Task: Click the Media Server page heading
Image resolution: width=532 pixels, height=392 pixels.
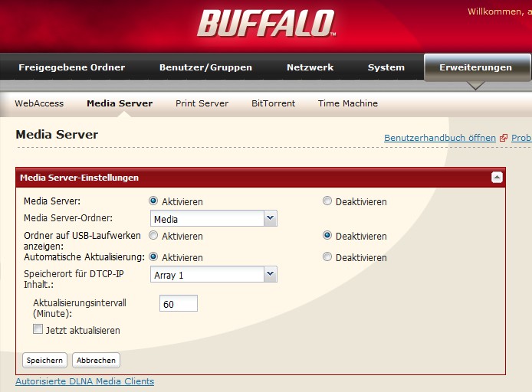Action: coord(57,135)
